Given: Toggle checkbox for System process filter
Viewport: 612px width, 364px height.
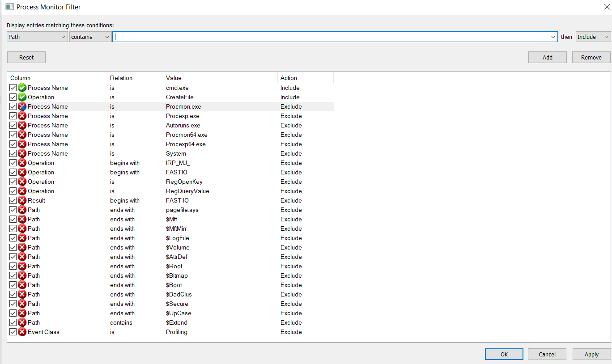Looking at the screenshot, I should pyautogui.click(x=13, y=153).
